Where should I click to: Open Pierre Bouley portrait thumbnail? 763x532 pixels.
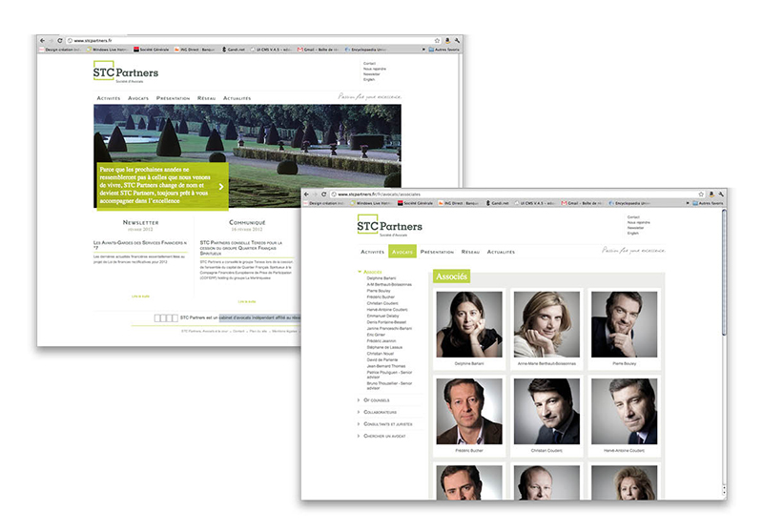coord(624,324)
